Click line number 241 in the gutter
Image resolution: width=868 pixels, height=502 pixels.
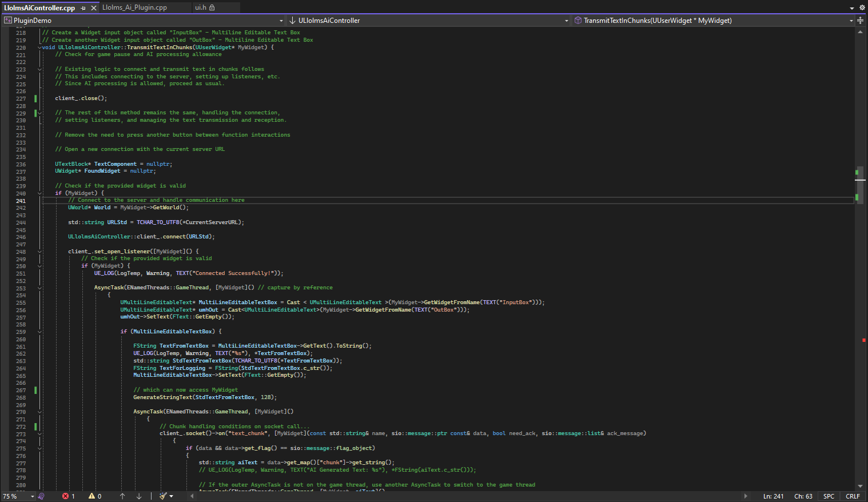pyautogui.click(x=21, y=201)
